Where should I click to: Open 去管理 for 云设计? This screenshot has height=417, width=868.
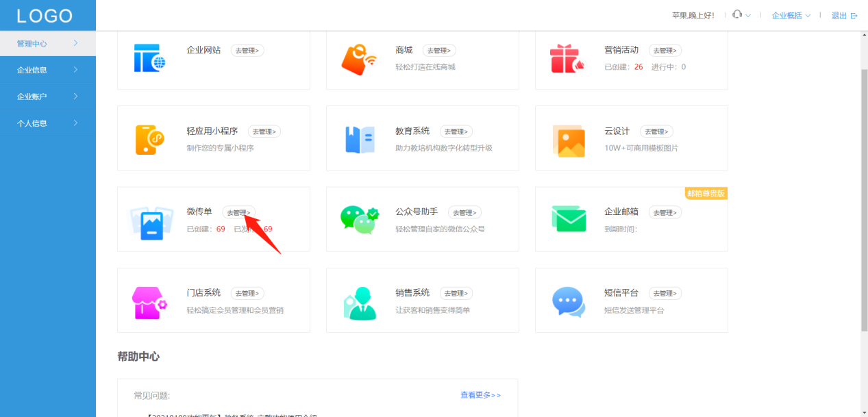click(656, 131)
